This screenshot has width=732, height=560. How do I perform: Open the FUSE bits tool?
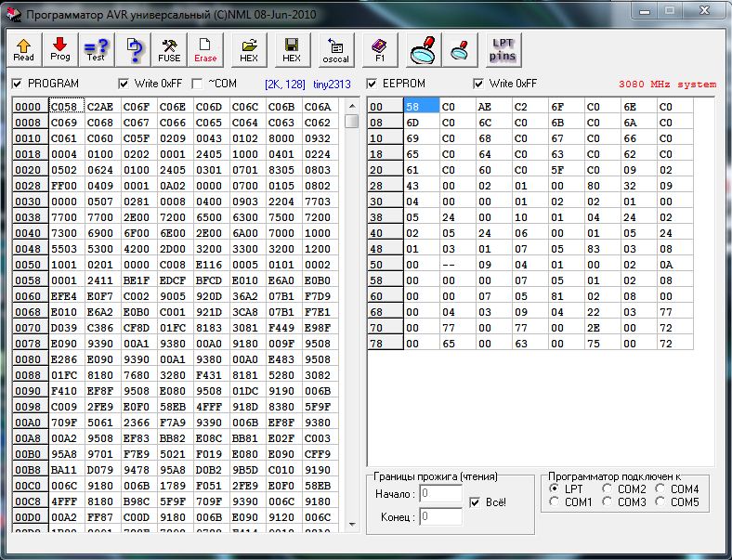click(x=169, y=49)
